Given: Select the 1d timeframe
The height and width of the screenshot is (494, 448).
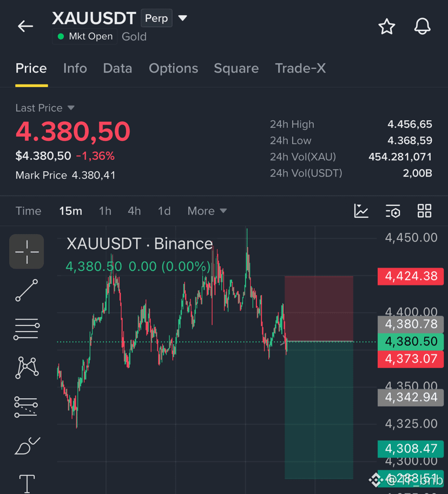Looking at the screenshot, I should click(x=164, y=211).
